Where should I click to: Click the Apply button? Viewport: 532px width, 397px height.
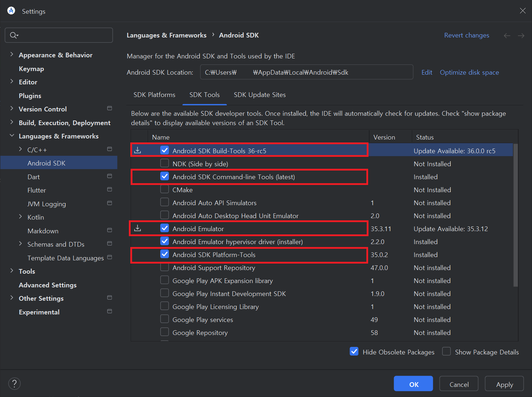(504, 383)
